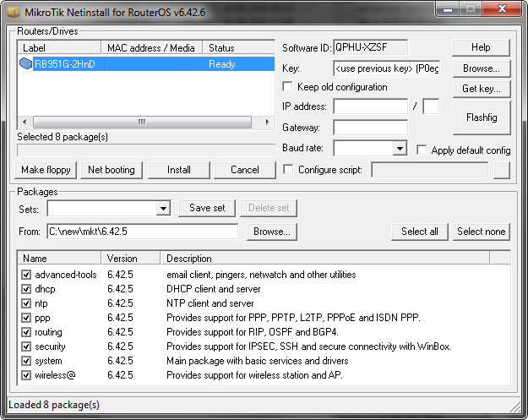This screenshot has height=420, width=528.
Task: Enable Apply default config checkbox
Action: pyautogui.click(x=422, y=150)
